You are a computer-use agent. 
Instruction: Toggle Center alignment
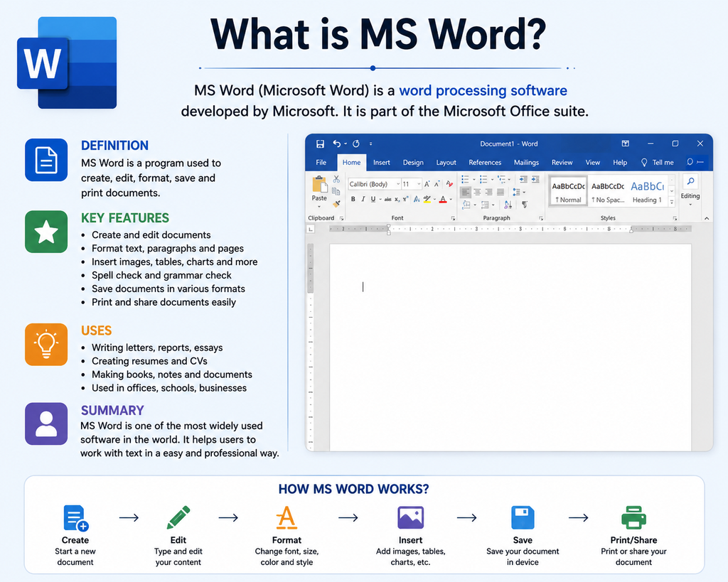pos(477,192)
